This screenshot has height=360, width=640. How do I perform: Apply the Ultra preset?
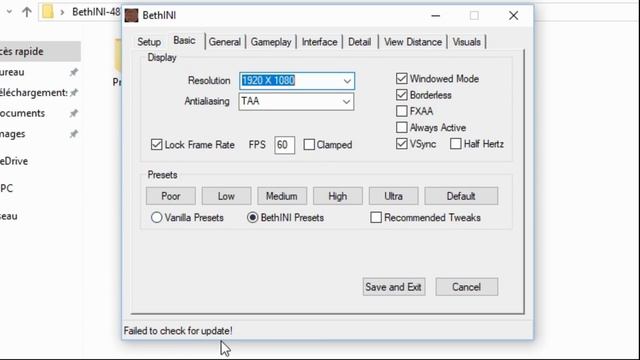click(393, 196)
